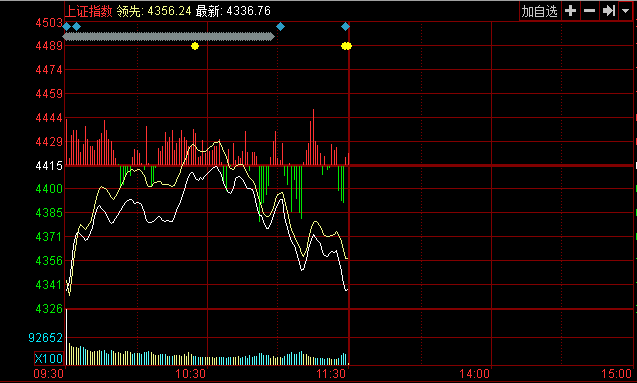Click the 最新 4336.76 latest price label
637x383 pixels.
233,11
